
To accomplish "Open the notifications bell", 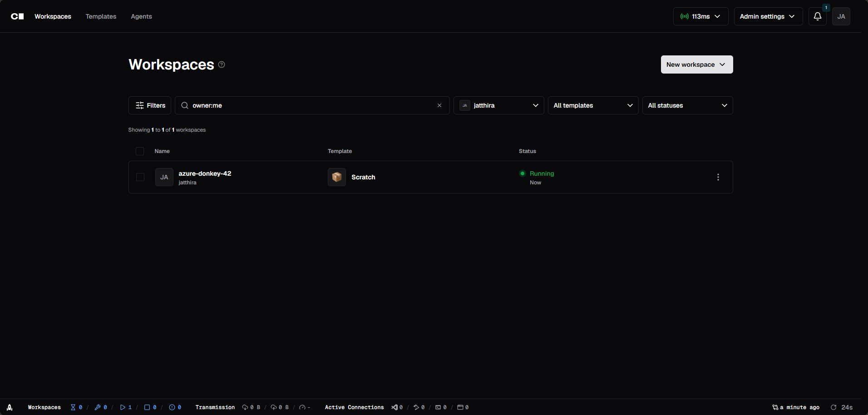I will 817,16.
